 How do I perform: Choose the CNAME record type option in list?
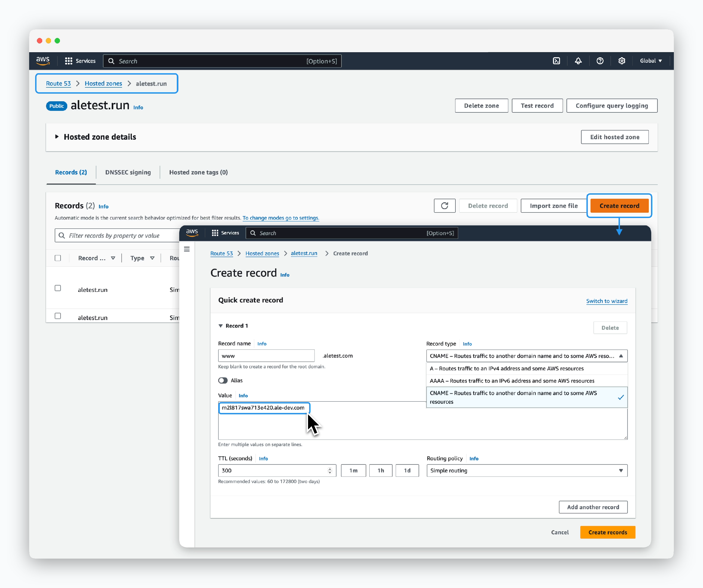point(527,397)
